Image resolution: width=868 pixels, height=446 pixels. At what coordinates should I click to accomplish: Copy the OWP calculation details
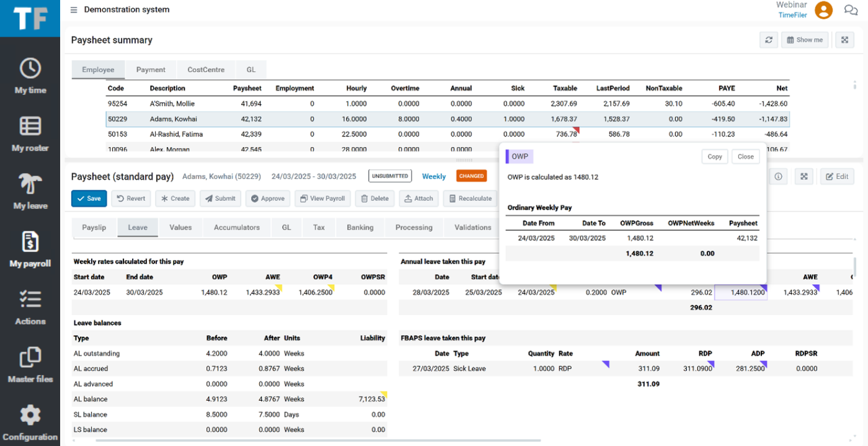tap(714, 157)
